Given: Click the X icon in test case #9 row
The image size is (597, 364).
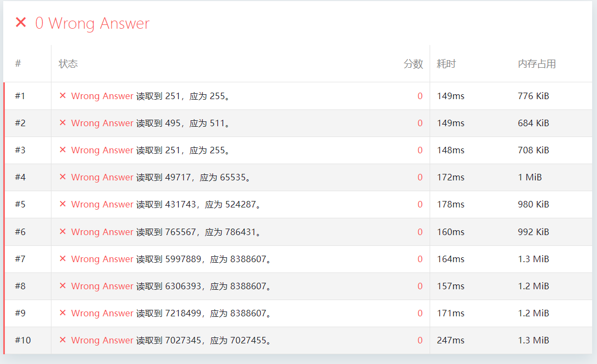Looking at the screenshot, I should [62, 313].
